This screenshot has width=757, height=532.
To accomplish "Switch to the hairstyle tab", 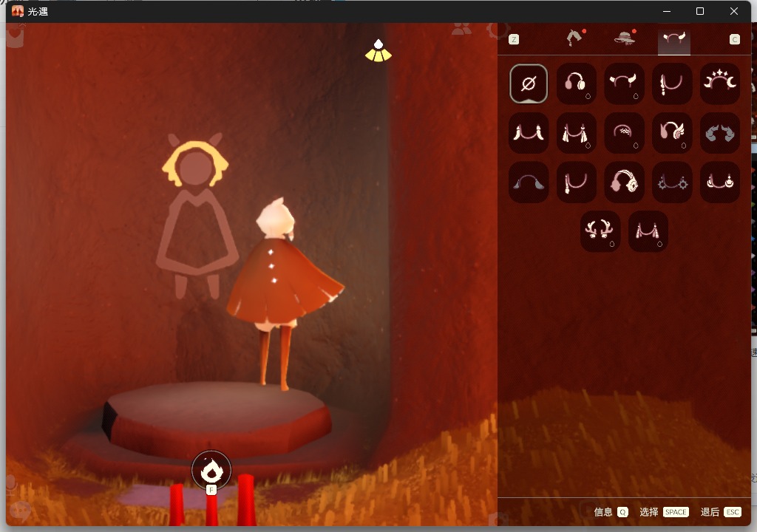I will click(575, 38).
